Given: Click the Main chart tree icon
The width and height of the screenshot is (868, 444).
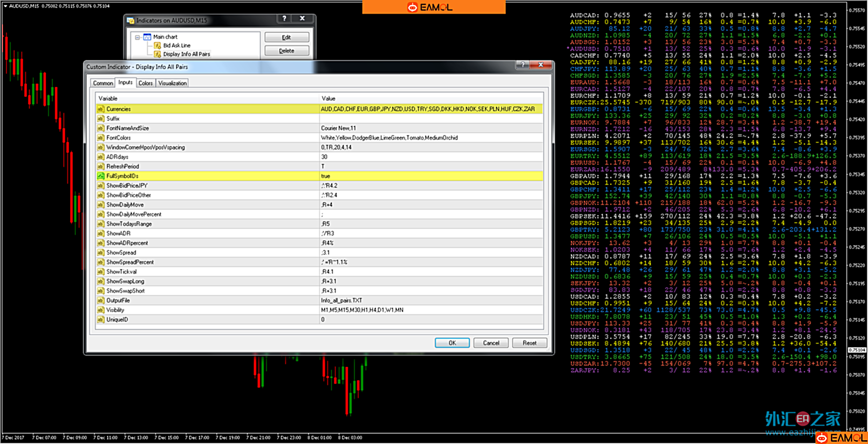Looking at the screenshot, I should coord(147,37).
